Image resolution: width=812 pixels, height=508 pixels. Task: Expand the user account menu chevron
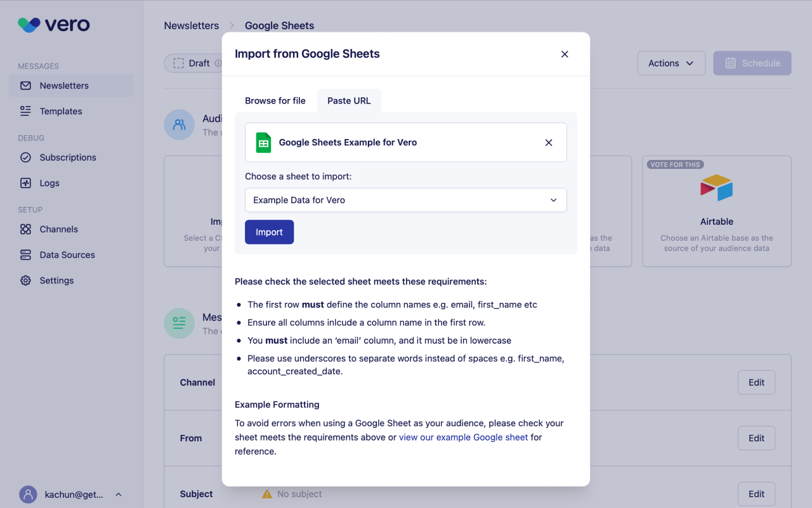point(118,495)
